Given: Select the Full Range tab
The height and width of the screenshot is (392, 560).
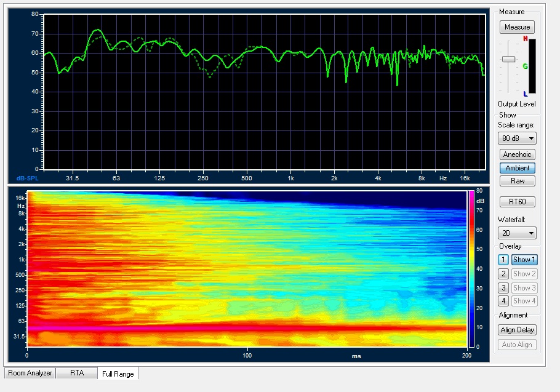Looking at the screenshot, I should [118, 374].
